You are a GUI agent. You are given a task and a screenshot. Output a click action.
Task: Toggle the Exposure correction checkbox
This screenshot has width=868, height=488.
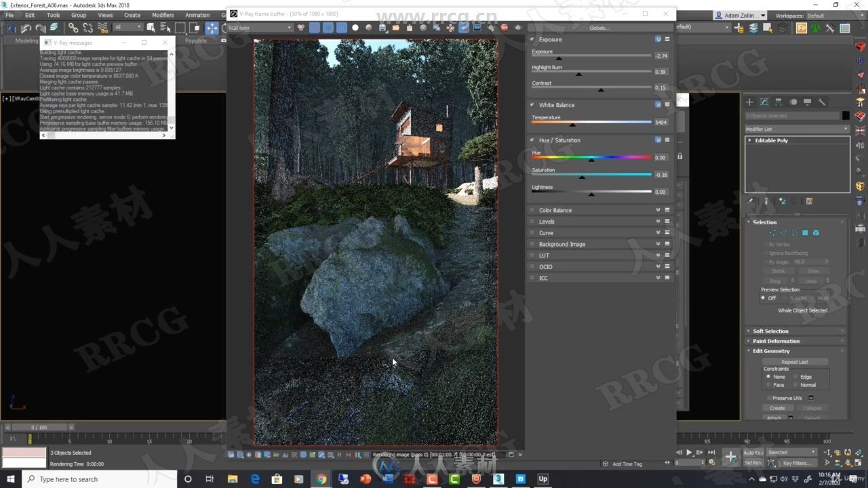[x=532, y=39]
